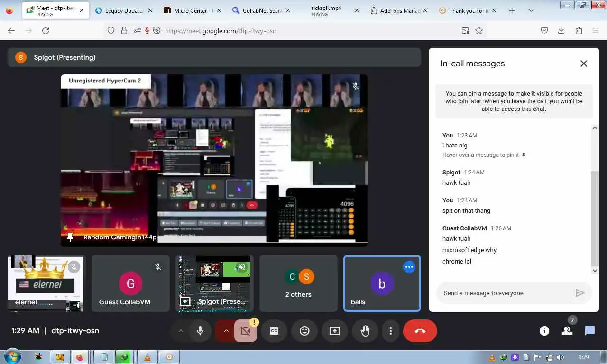The image size is (607, 364).
Task: Click the picture-in-picture icon next to the star
Action: pos(466,31)
